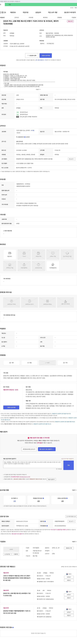Click info icon beside 취업알선기관 알선

click(43, 498)
